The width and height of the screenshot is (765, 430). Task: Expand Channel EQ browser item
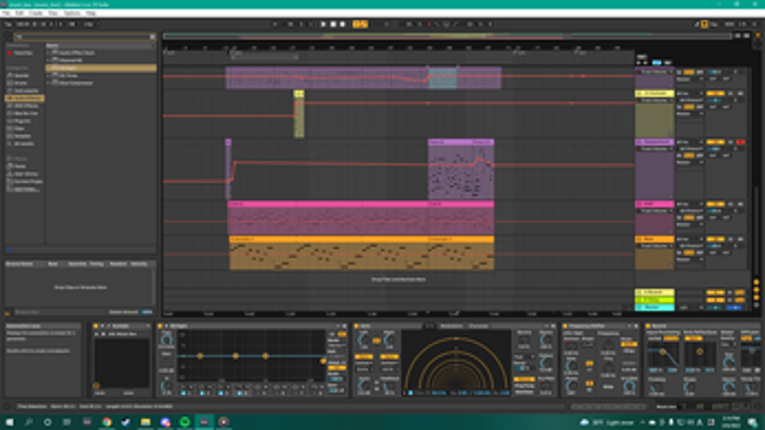coord(49,61)
